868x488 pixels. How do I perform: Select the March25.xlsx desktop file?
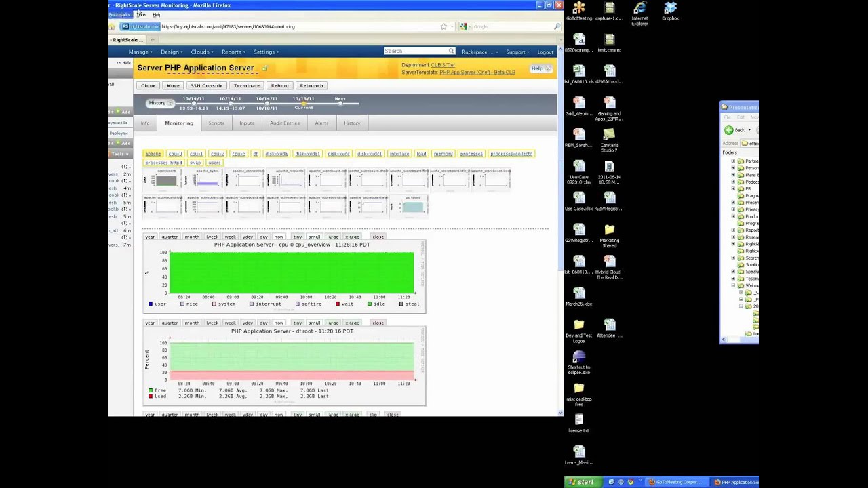coord(578,296)
